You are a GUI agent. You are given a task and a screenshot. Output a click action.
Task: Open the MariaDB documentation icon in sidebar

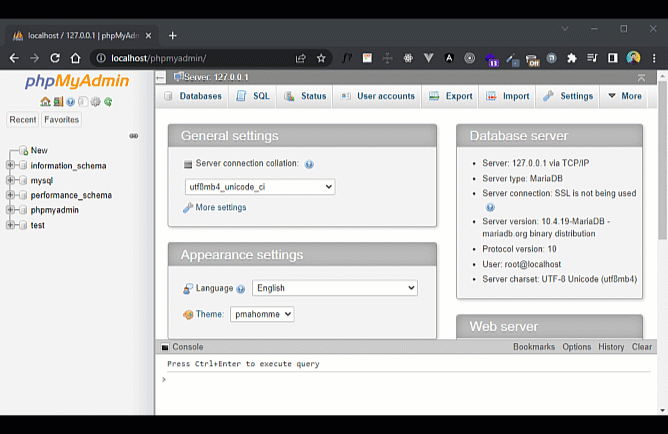[x=83, y=101]
